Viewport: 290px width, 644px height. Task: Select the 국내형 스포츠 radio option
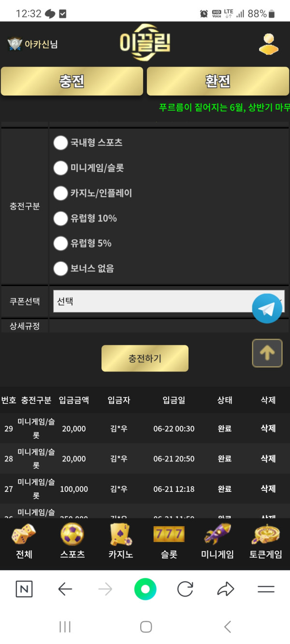(60, 143)
